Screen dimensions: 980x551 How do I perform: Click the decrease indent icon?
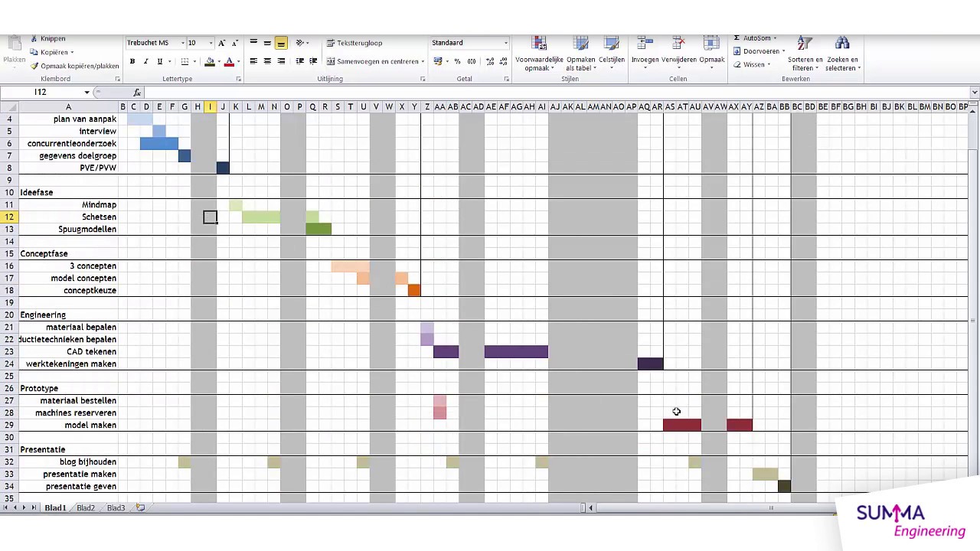coord(299,61)
